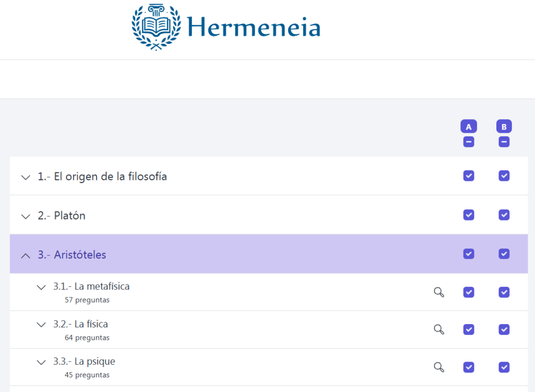Viewport: 535px width, 392px height.
Task: Uncheck column B for Platón
Action: (504, 215)
